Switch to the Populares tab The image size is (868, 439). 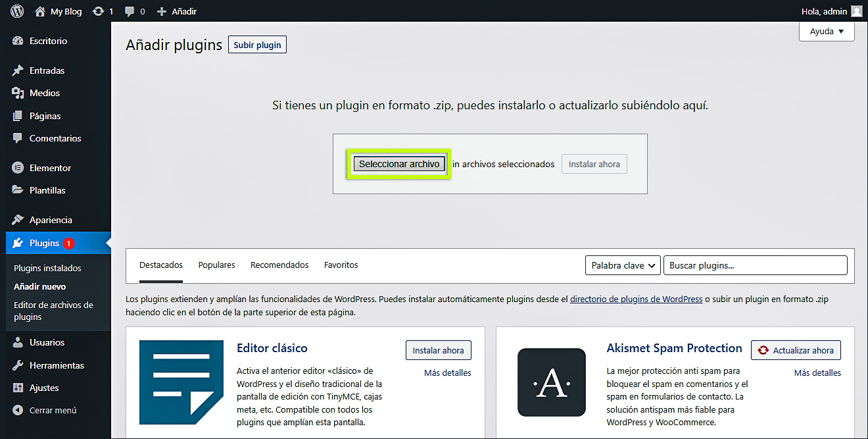pyautogui.click(x=216, y=265)
